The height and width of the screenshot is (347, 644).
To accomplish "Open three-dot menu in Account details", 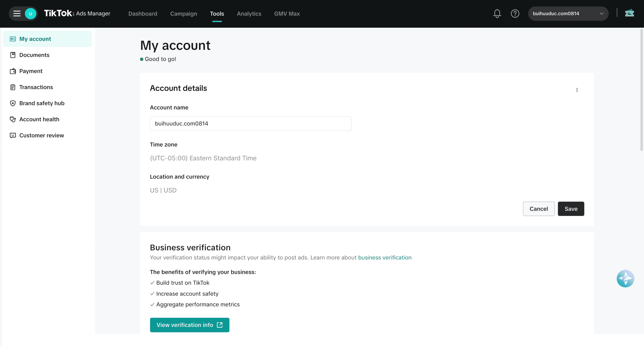I will click(x=577, y=90).
